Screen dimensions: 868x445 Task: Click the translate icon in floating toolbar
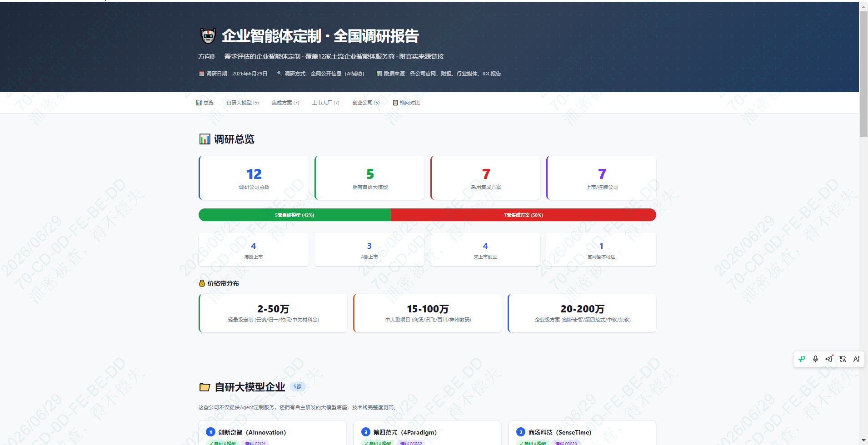[x=843, y=359]
